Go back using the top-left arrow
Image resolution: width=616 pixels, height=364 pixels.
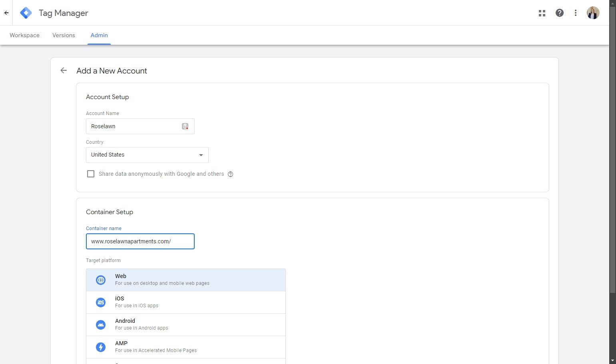(6, 13)
